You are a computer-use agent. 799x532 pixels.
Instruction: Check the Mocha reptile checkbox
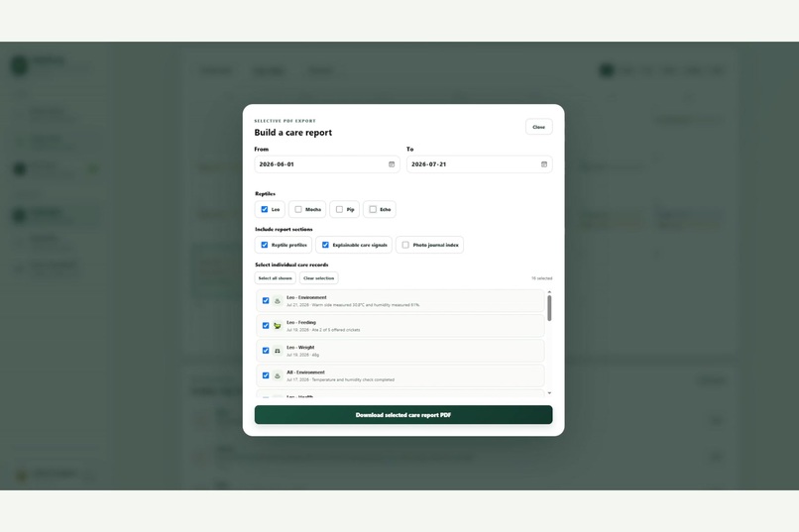pyautogui.click(x=298, y=209)
